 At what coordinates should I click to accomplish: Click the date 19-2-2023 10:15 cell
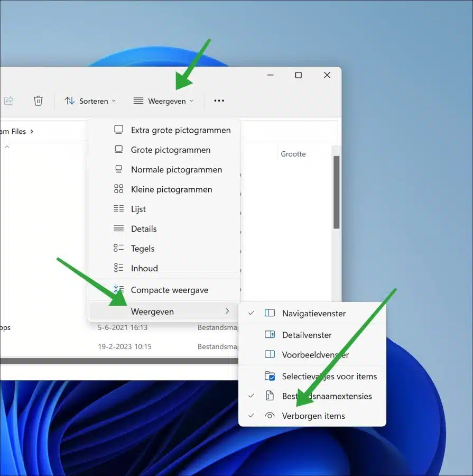(124, 346)
